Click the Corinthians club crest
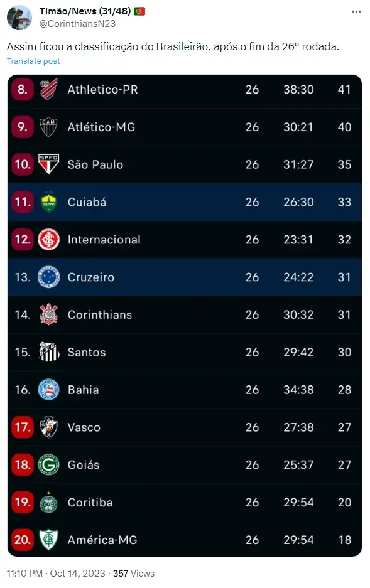 [x=49, y=314]
